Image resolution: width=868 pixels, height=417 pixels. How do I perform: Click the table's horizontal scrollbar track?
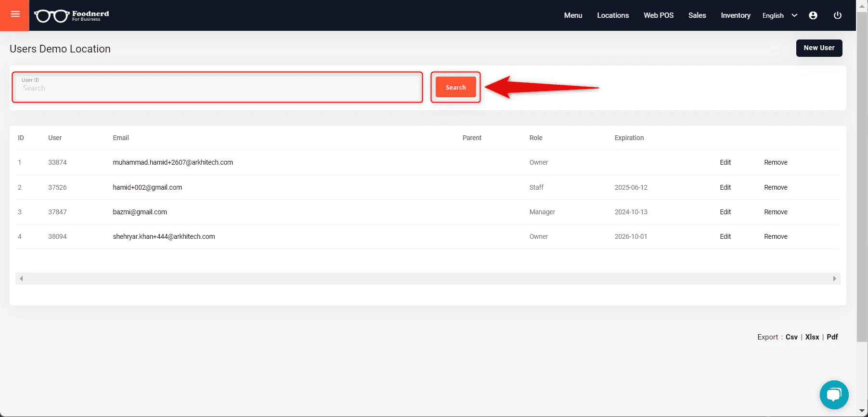tap(428, 279)
